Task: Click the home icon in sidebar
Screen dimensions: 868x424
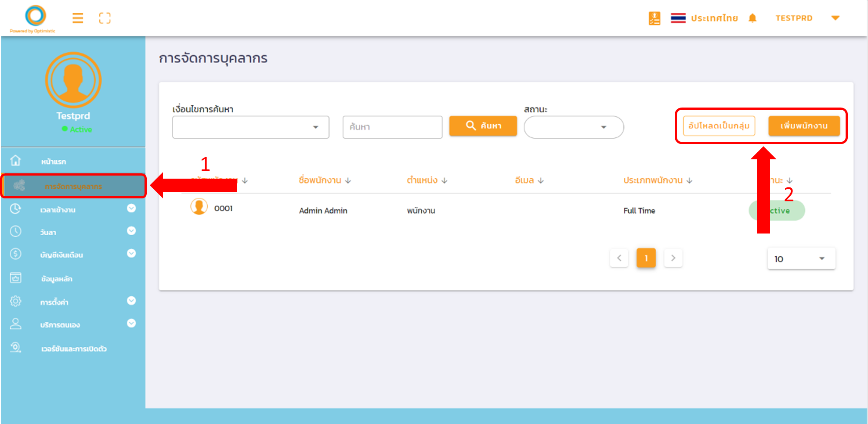Action: tap(16, 161)
